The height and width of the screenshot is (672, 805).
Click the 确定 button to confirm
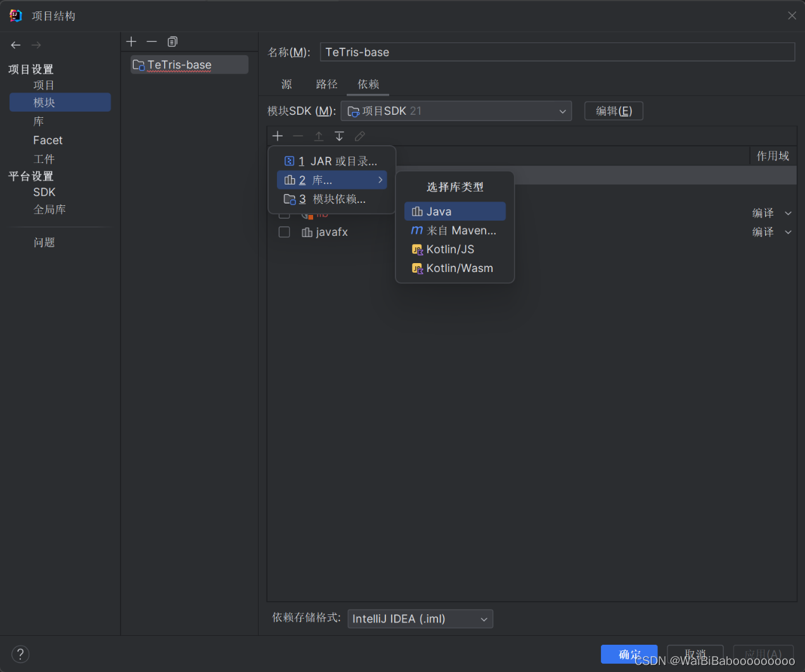(x=629, y=654)
